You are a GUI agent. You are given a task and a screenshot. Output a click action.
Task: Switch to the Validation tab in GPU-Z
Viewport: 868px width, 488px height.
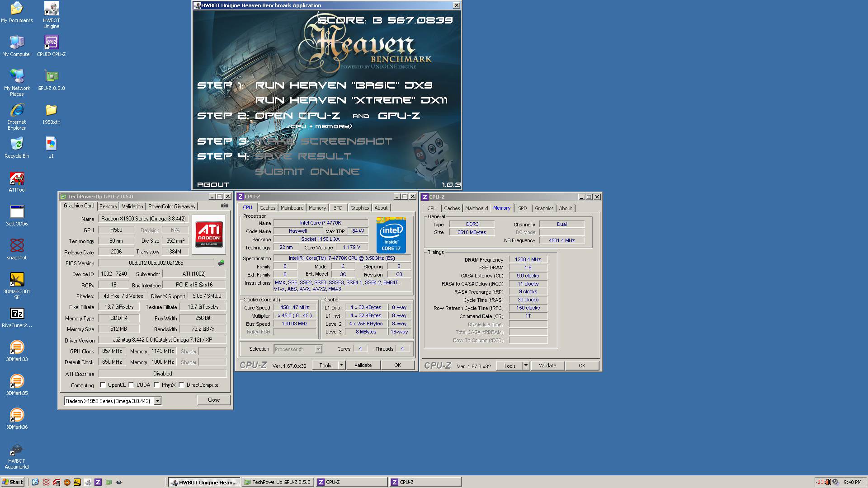pos(132,206)
